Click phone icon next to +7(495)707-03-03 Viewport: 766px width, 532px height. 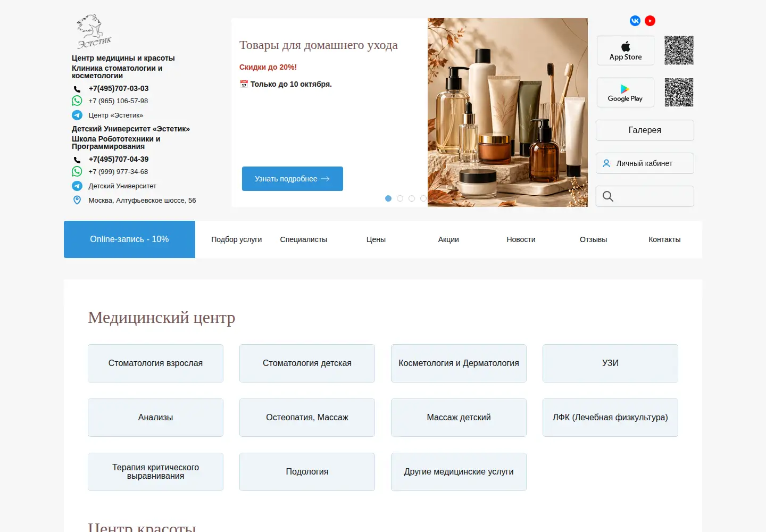pyautogui.click(x=77, y=89)
